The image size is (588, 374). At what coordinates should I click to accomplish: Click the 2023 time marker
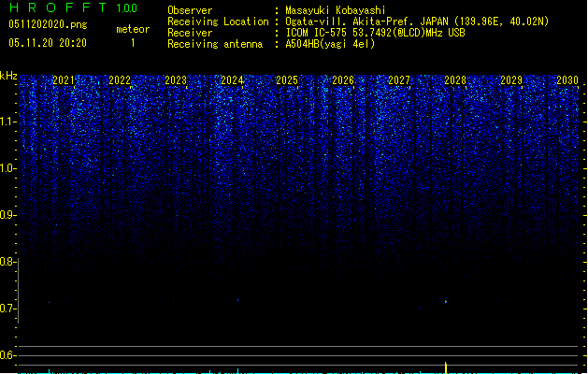pyautogui.click(x=176, y=80)
